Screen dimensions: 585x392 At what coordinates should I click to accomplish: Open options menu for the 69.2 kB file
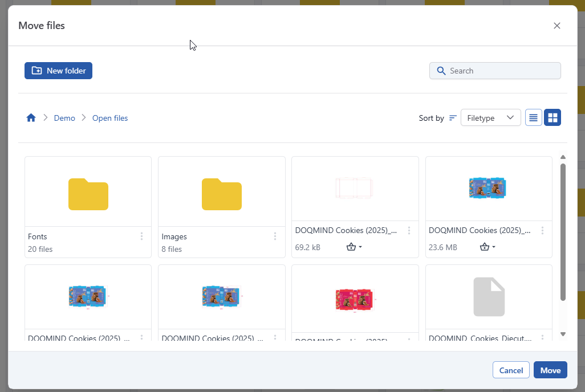coord(409,231)
